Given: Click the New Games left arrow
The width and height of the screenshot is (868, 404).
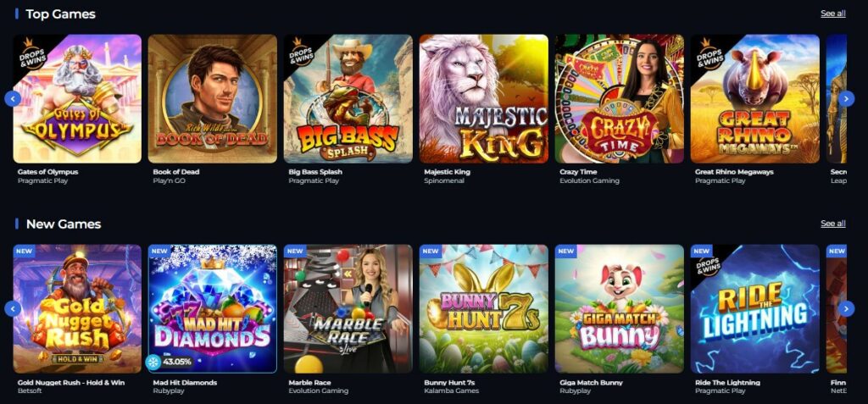Looking at the screenshot, I should tap(13, 308).
